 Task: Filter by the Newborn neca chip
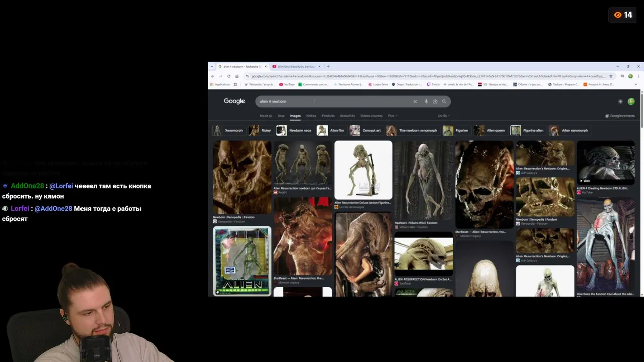point(294,130)
